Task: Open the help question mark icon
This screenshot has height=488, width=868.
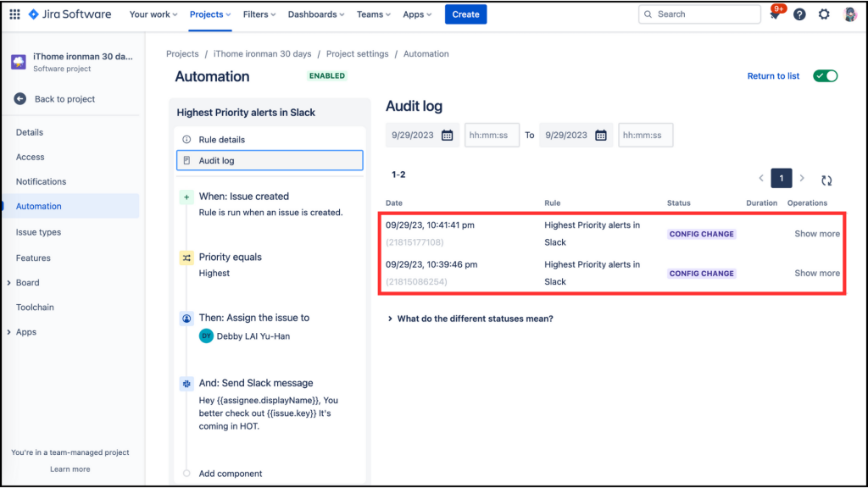Action: click(799, 14)
